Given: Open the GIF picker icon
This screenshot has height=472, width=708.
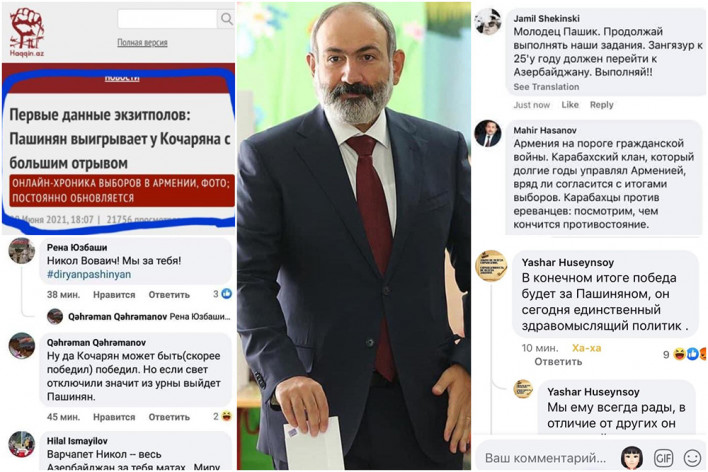Looking at the screenshot, I should pos(663,458).
